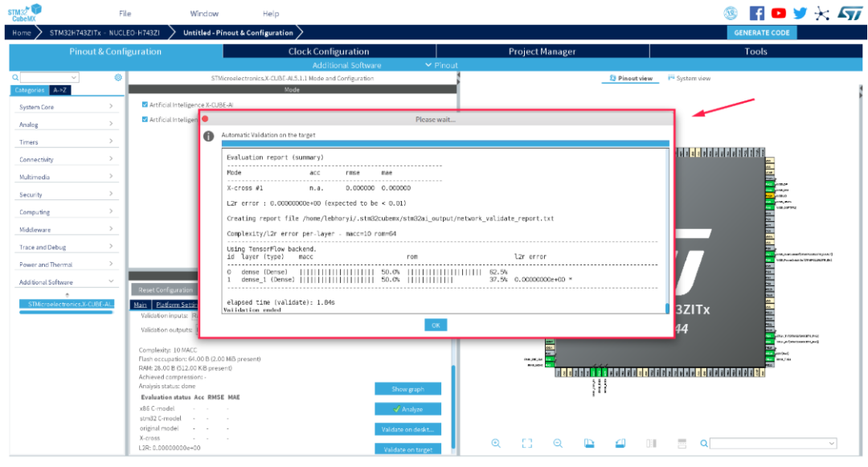Open the YouTube icon link
Image resolution: width=868 pixels, height=467 pixels.
(778, 14)
